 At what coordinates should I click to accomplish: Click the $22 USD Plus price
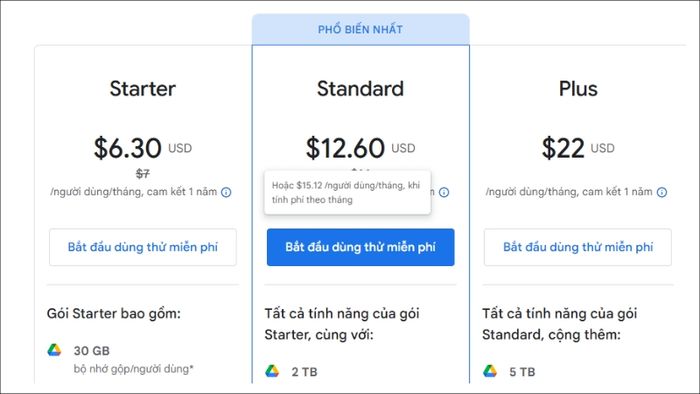coord(578,148)
